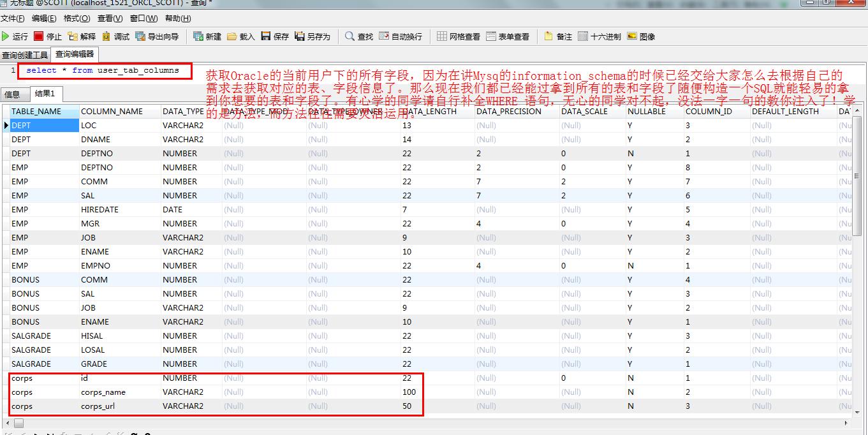Click the SQL editor text line

pyautogui.click(x=103, y=70)
